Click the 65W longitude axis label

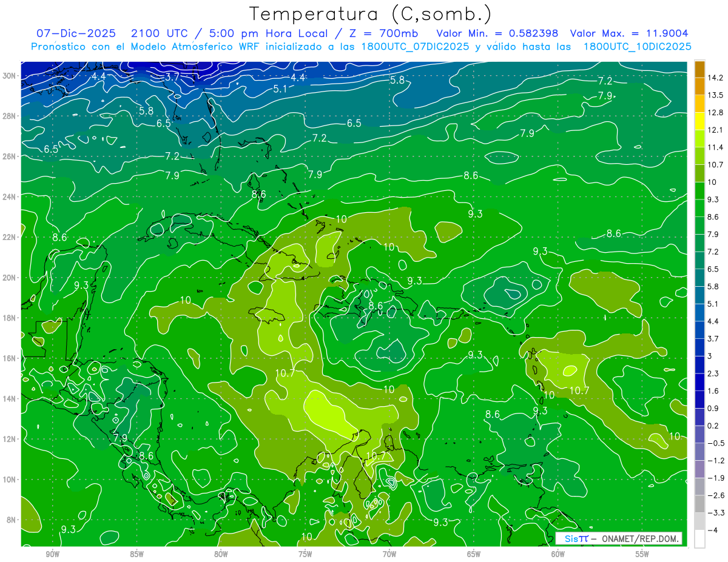[474, 554]
